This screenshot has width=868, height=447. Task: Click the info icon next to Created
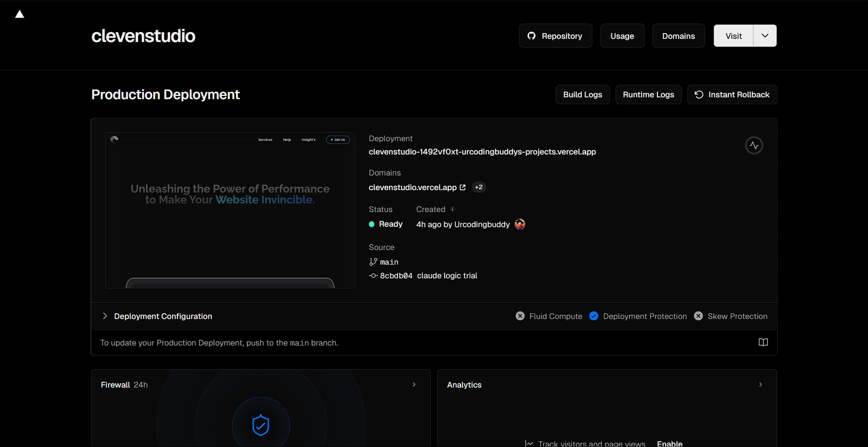pos(453,209)
